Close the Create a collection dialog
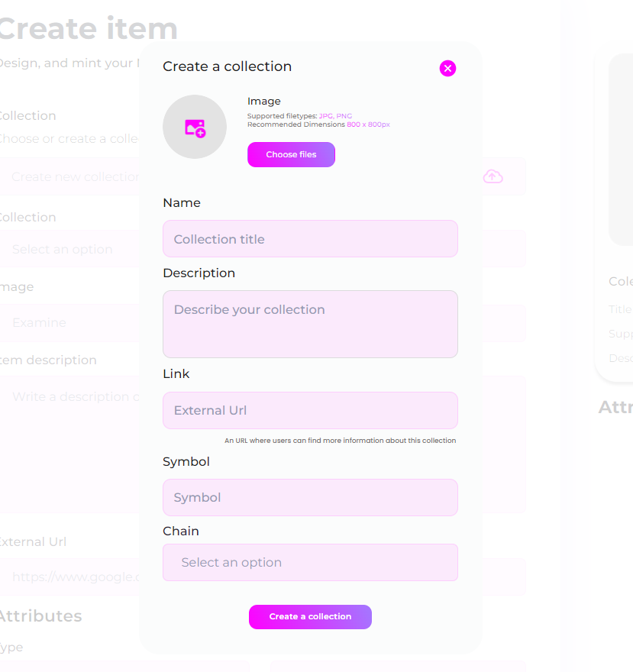Image resolution: width=633 pixels, height=672 pixels. pos(447,69)
